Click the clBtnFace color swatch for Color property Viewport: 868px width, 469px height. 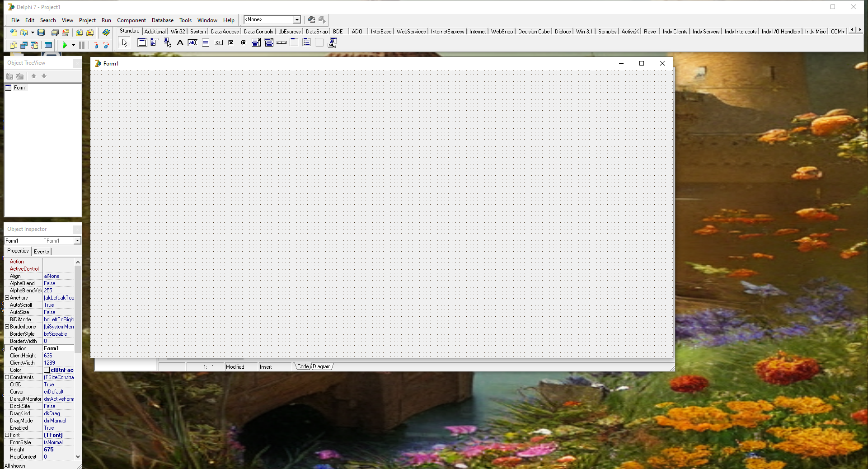[47, 370]
